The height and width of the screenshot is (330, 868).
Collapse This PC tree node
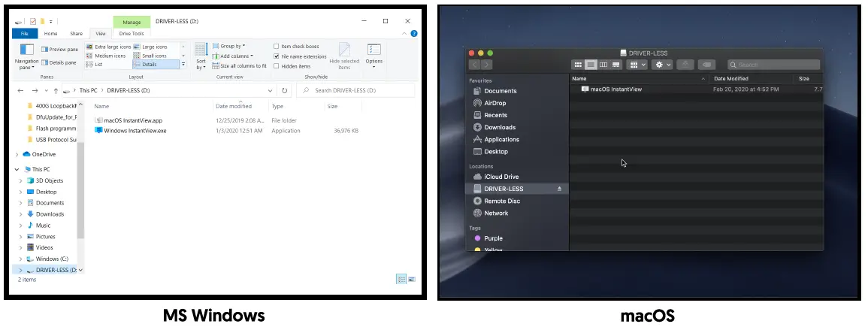[17, 169]
